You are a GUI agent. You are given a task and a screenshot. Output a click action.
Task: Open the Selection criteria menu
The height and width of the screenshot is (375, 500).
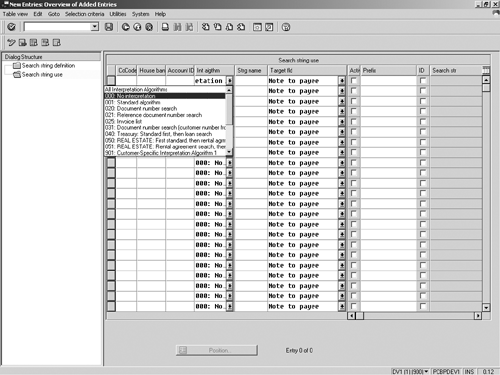pyautogui.click(x=85, y=14)
